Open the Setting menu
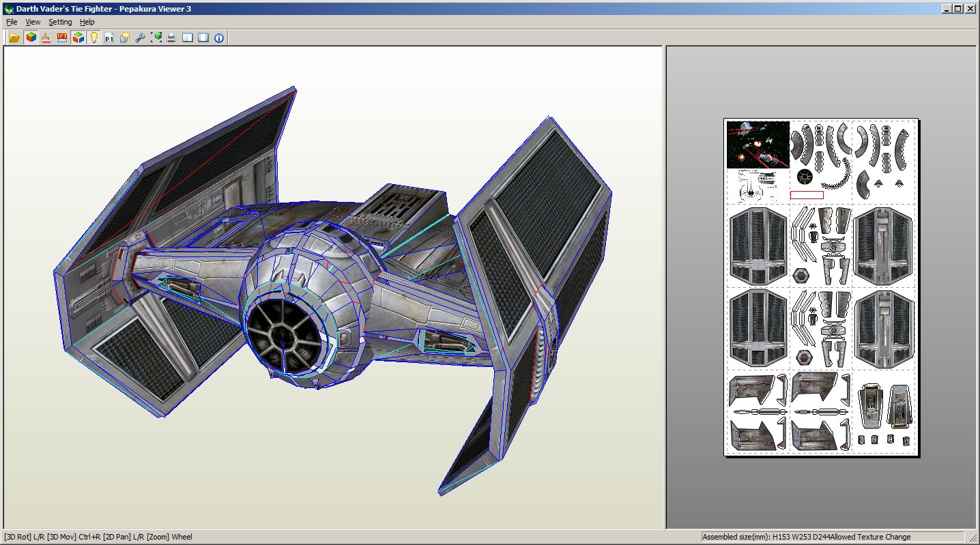Screen dimensions: 980x545 click(x=60, y=22)
